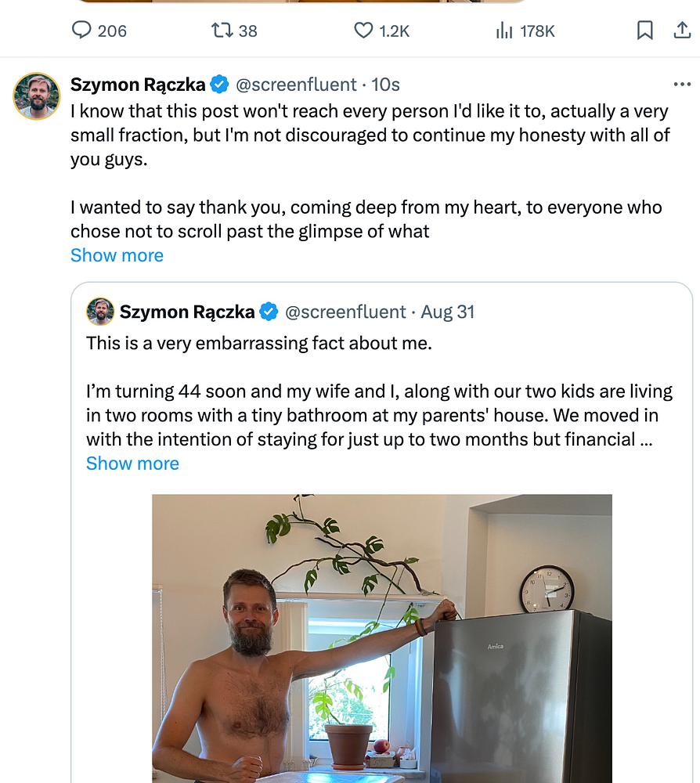Click Szymon Rączka's profile avatar
700x783 pixels.
[x=36, y=96]
